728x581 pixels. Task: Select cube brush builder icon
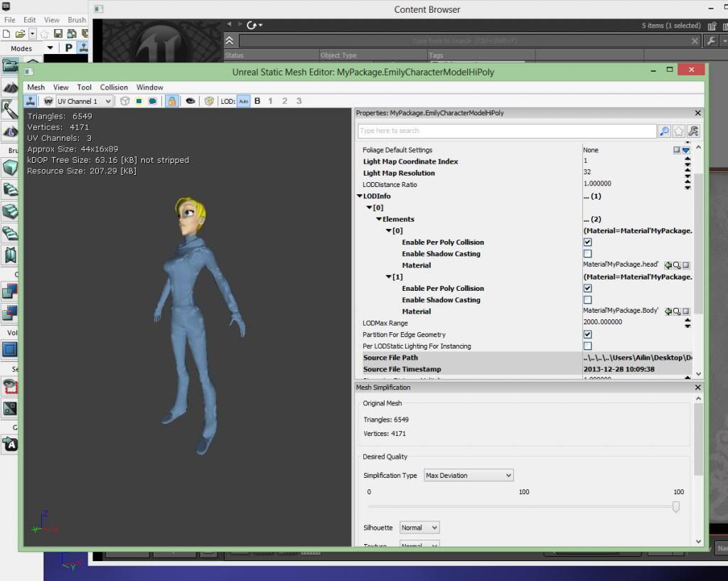[x=10, y=166]
